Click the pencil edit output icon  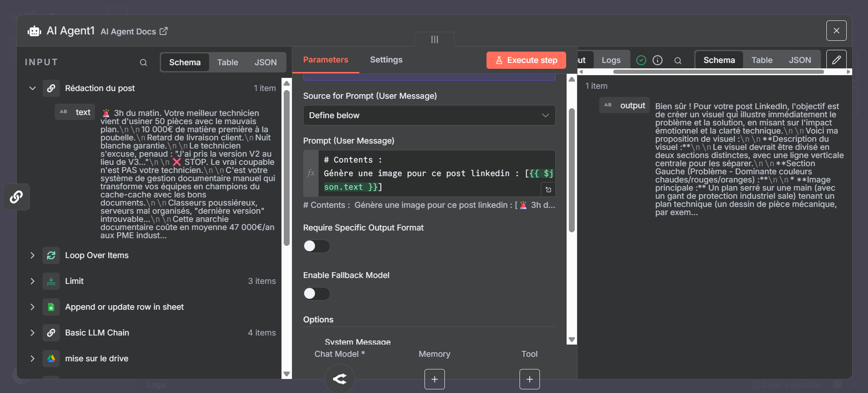click(836, 60)
